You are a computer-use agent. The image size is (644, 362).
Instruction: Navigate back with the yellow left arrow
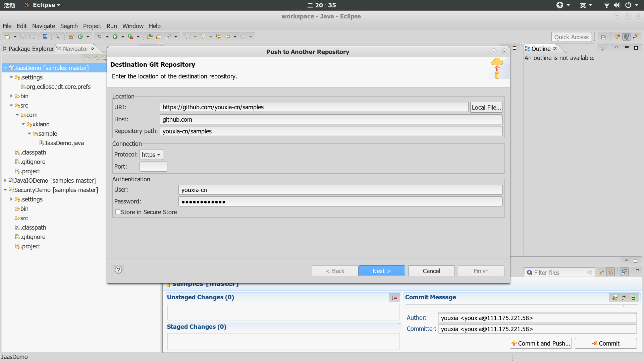coord(227,37)
